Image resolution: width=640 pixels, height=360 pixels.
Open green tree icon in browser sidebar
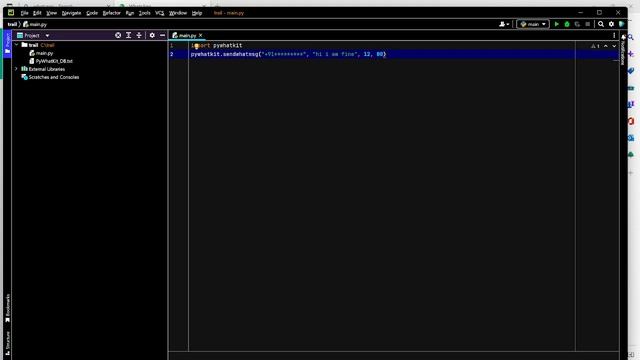click(x=631, y=154)
